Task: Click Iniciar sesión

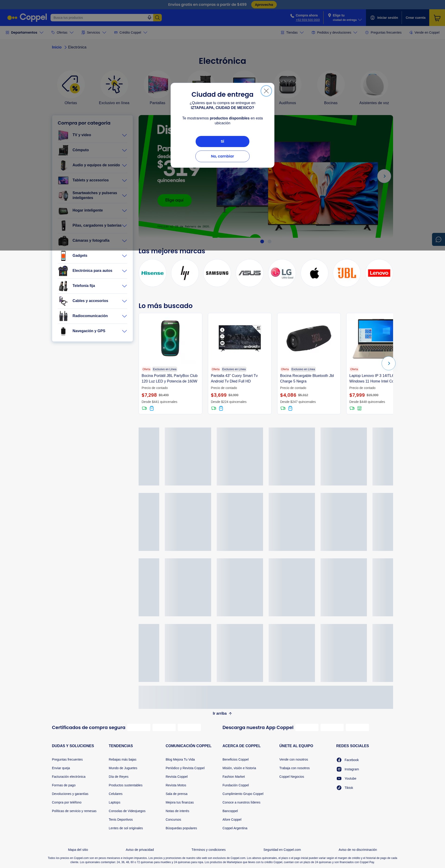Action: pyautogui.click(x=384, y=18)
